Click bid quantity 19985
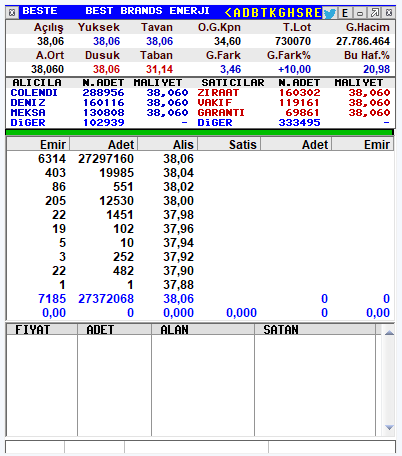402x456 pixels. tap(117, 173)
